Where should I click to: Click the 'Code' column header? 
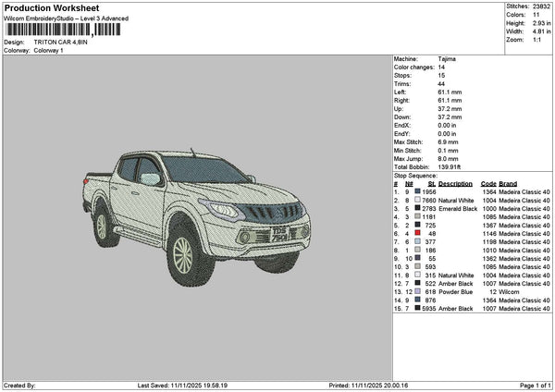click(x=488, y=184)
